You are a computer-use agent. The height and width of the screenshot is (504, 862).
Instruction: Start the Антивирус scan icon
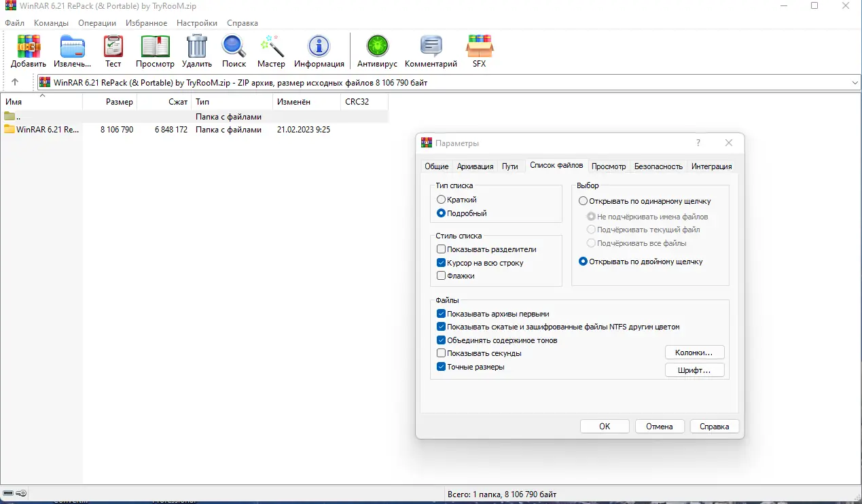[377, 51]
